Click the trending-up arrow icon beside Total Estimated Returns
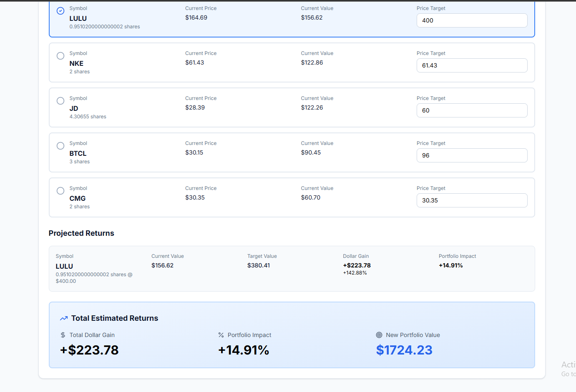Screen dimensions: 576x392 pyautogui.click(x=63, y=318)
